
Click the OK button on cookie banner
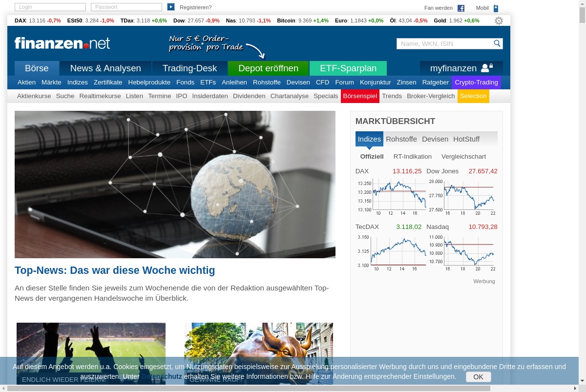pos(478,377)
